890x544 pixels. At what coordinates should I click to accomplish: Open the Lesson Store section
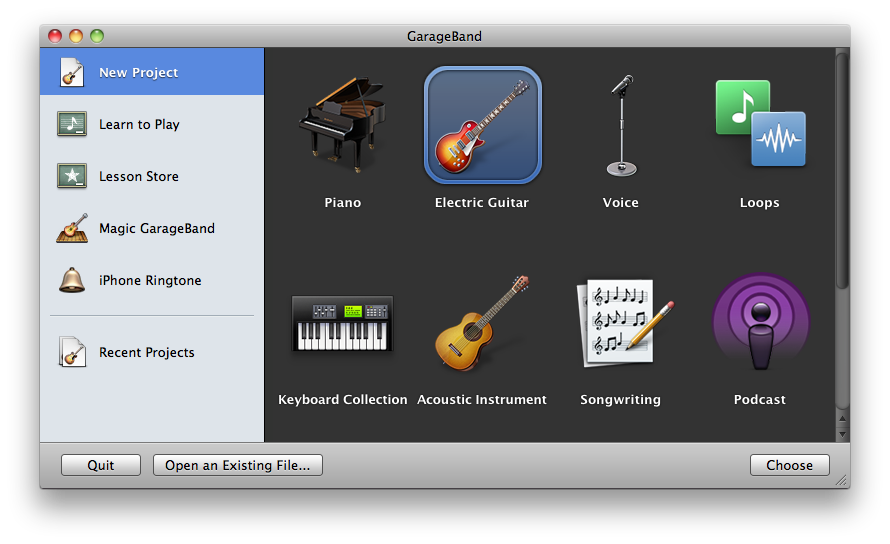tap(152, 176)
